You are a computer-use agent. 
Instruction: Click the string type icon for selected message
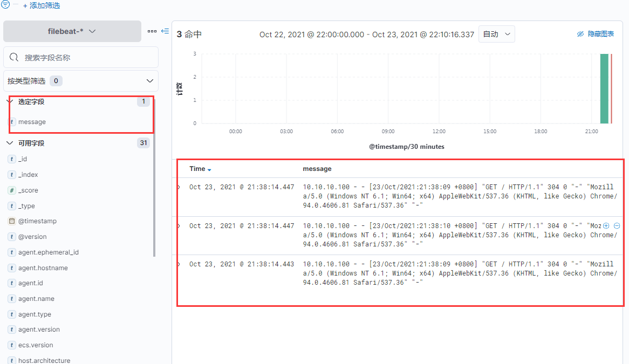[12, 122]
